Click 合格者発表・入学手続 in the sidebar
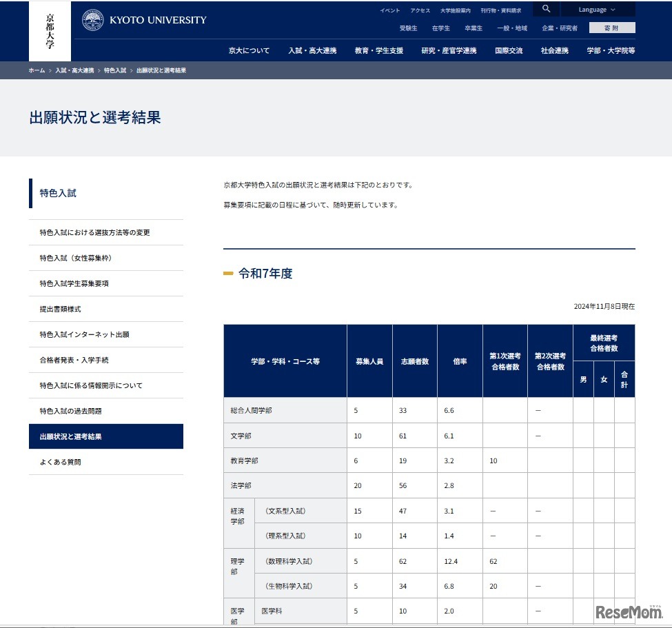 click(x=74, y=359)
